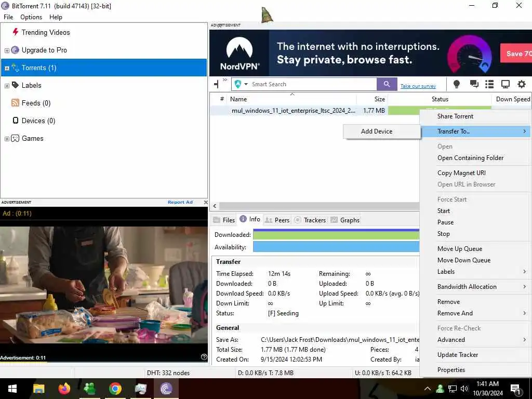The width and height of the screenshot is (532, 399).
Task: Open the notifications center icon
Action: (515, 389)
